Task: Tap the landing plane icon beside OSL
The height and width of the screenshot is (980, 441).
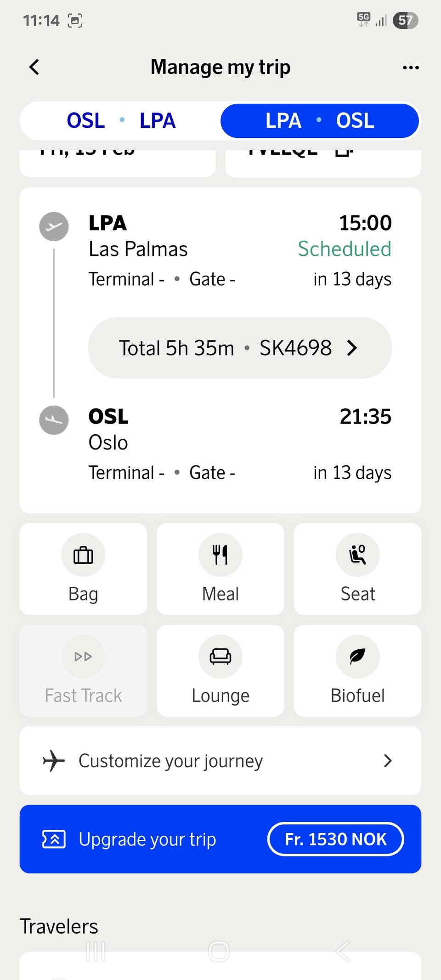Action: [x=54, y=420]
